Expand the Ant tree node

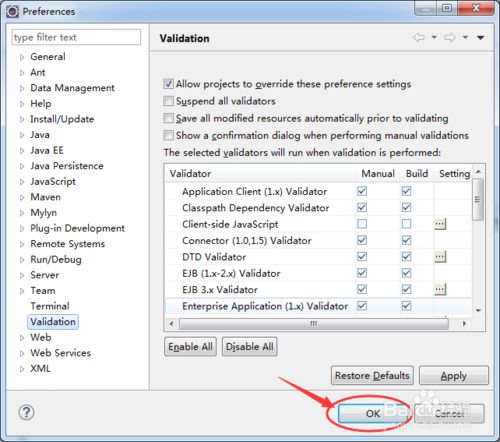click(x=22, y=73)
